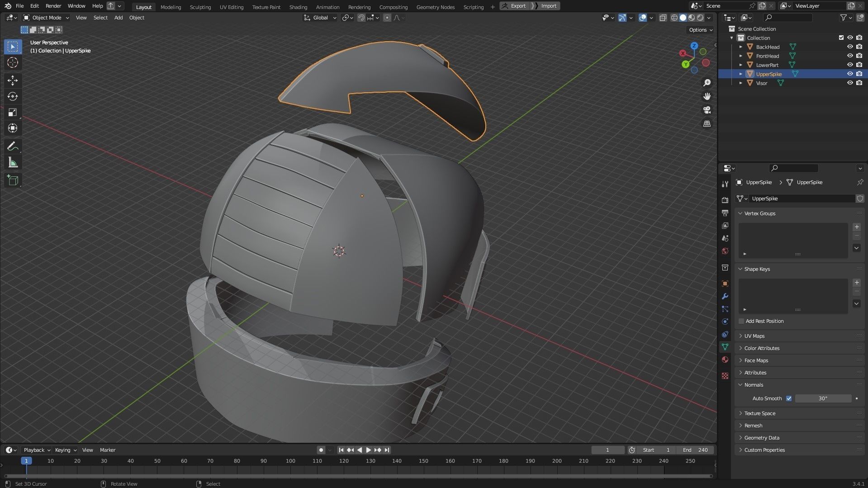Select the Move tool in toolbar
This screenshot has width=868, height=488.
(13, 81)
